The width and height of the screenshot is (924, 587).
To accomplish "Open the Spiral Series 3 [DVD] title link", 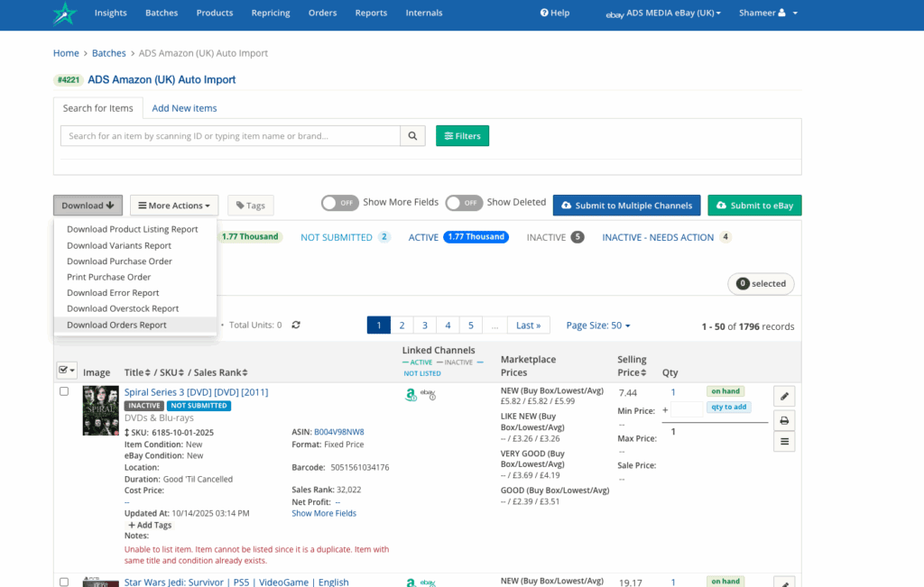I will pos(196,392).
